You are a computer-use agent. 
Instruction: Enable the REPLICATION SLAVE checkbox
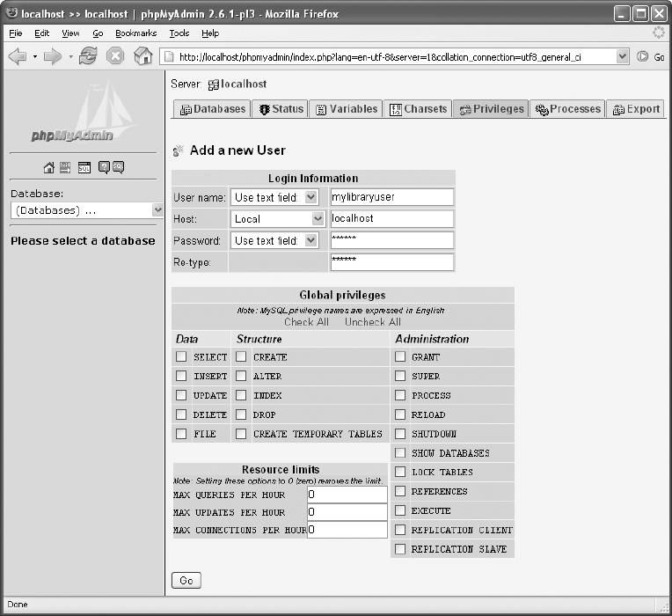[x=400, y=549]
